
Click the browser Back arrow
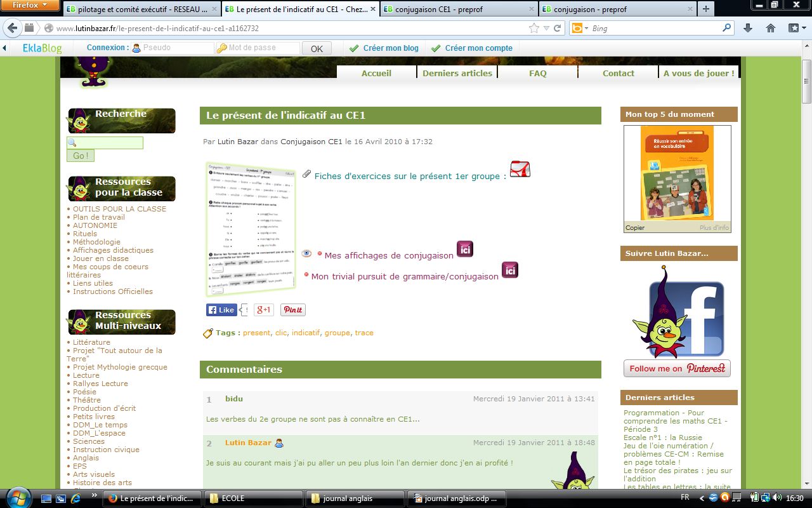[x=13, y=28]
